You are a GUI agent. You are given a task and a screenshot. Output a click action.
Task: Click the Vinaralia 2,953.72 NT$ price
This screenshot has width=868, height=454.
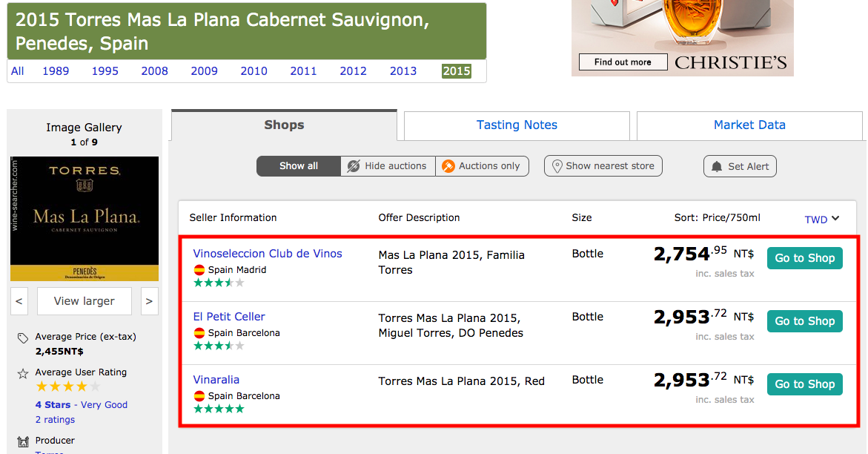pyautogui.click(x=703, y=381)
